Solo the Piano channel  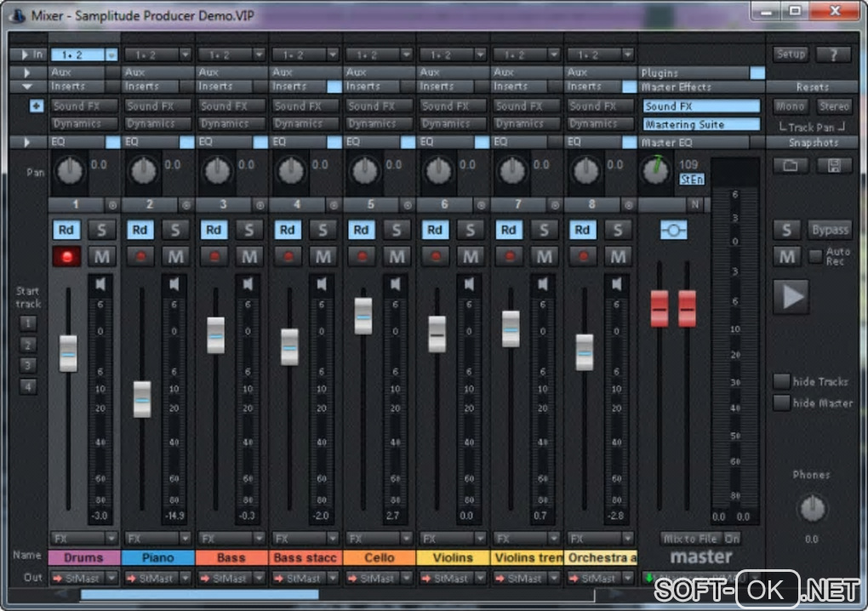tap(175, 230)
